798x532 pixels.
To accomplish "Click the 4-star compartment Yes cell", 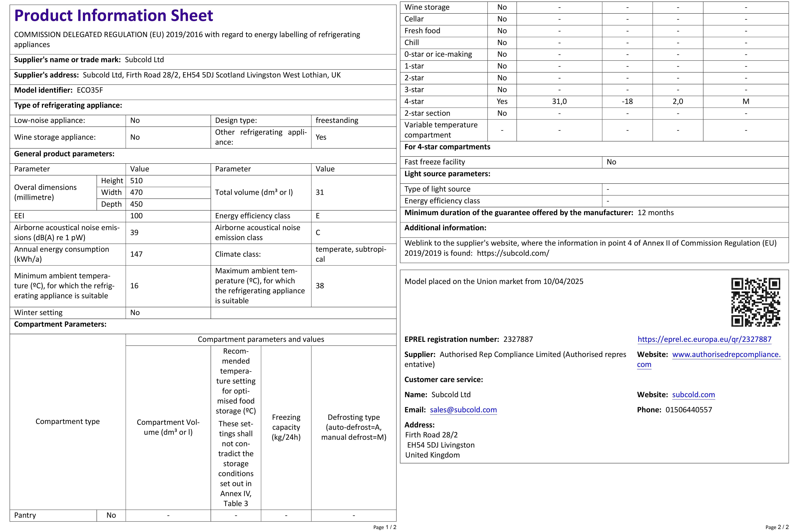I will point(502,101).
